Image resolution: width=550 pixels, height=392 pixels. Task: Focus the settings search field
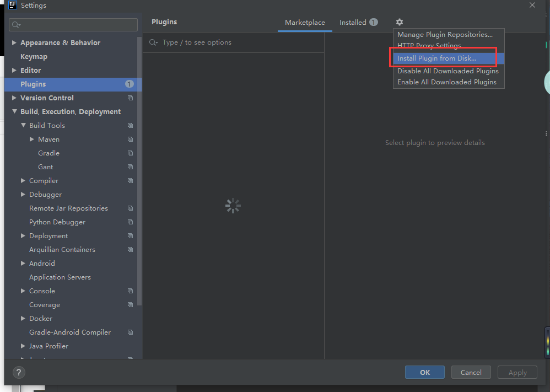(73, 25)
